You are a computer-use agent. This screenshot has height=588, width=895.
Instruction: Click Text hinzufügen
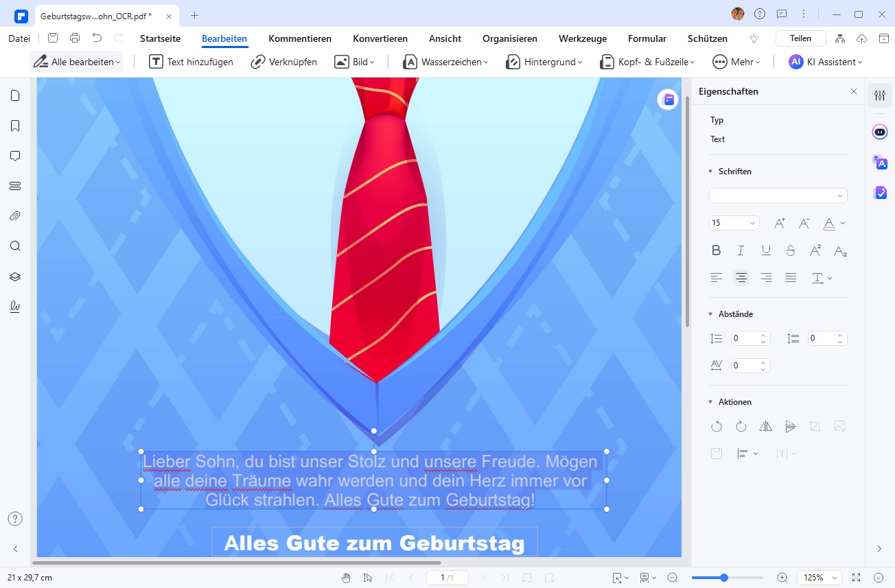coord(191,62)
